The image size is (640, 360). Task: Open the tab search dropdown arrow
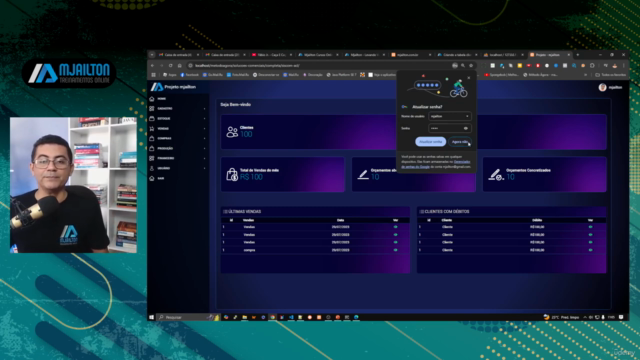click(152, 55)
